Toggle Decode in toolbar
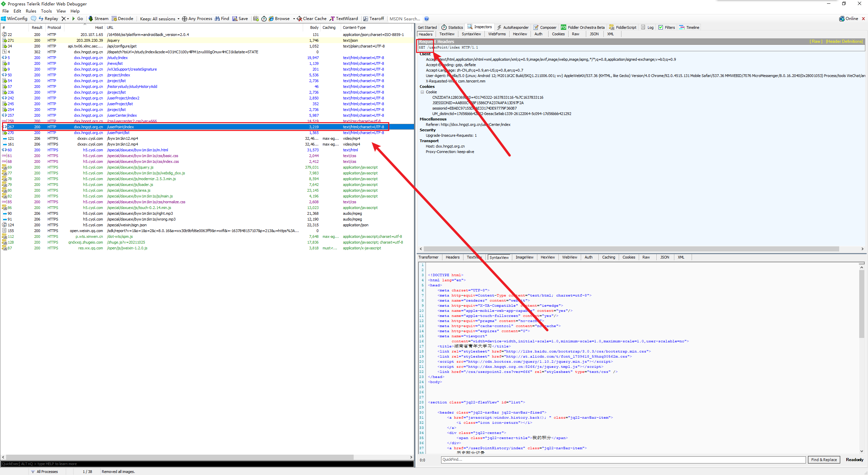Viewport: 868px width, 475px height. click(122, 19)
